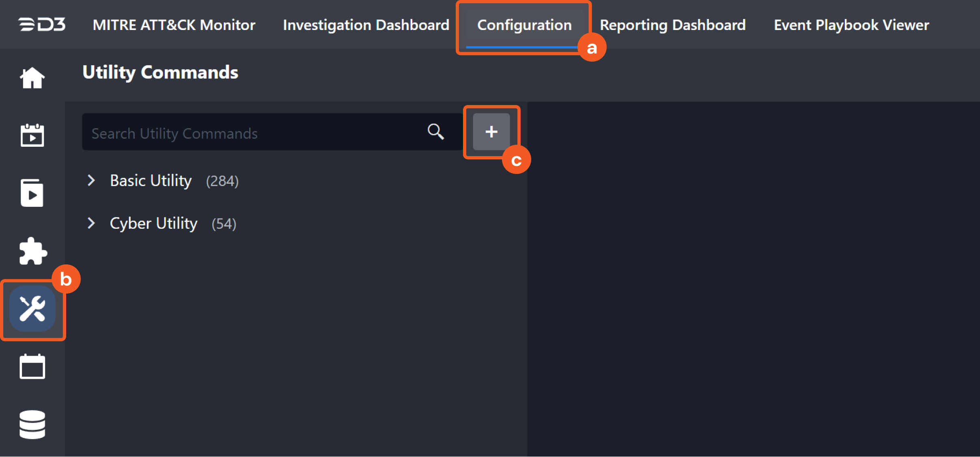Open the event playbook calendar-play icon
This screenshot has width=980, height=457.
point(32,135)
